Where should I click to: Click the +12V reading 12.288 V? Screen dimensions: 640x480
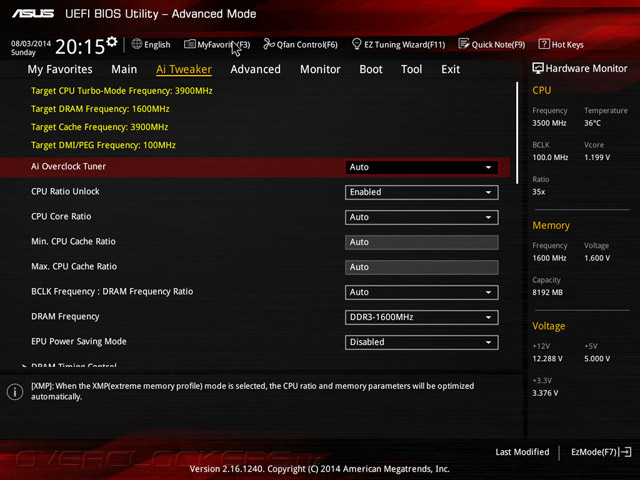tap(547, 358)
